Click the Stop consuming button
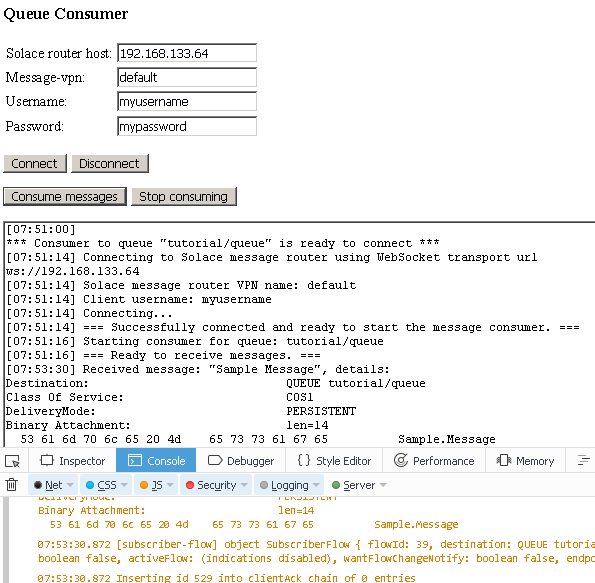 coord(184,197)
